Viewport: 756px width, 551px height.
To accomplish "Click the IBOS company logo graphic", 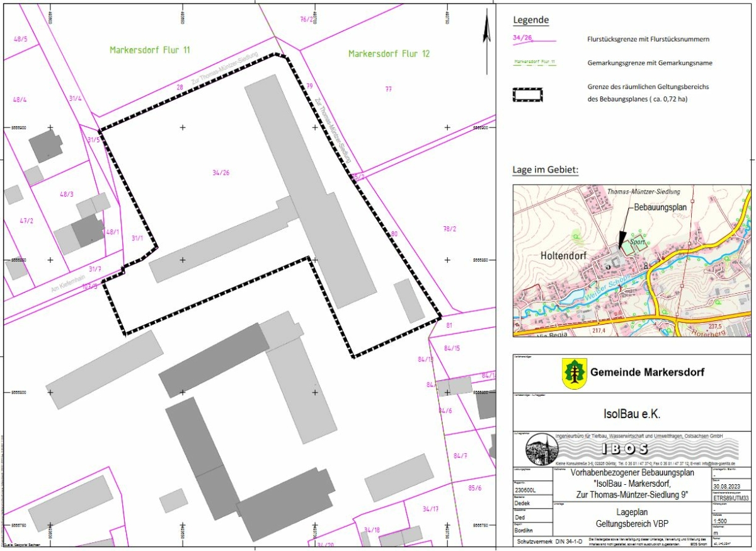I will click(625, 449).
